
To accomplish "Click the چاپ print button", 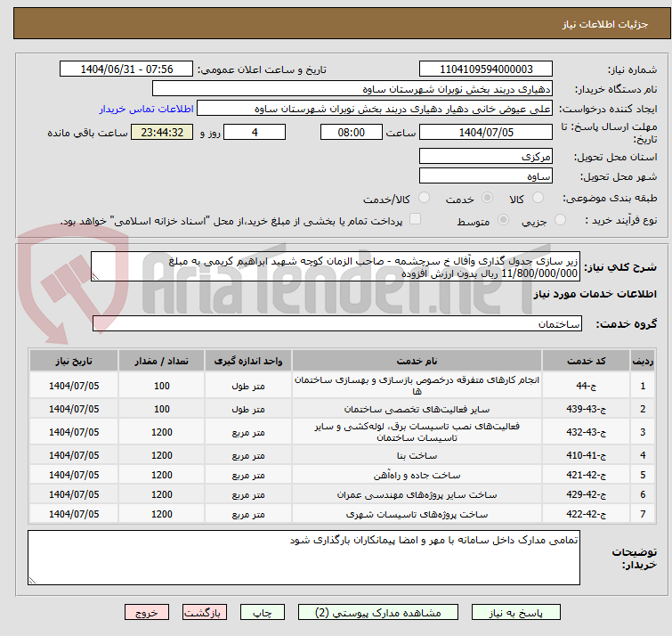I will [x=263, y=613].
